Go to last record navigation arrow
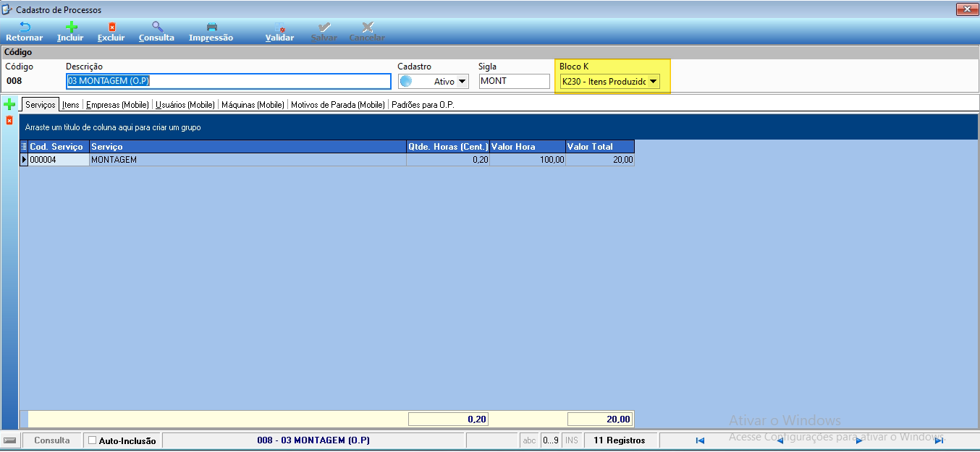Viewport: 980px width, 452px height. point(939,440)
